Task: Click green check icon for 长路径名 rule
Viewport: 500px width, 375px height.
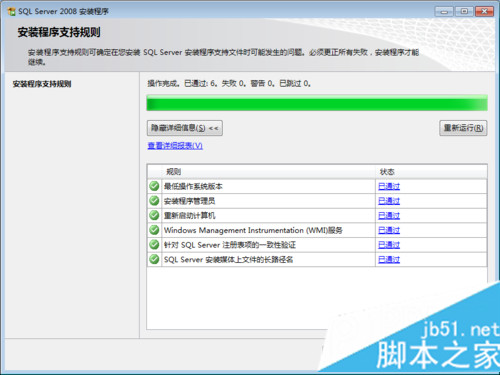Action: tap(154, 259)
